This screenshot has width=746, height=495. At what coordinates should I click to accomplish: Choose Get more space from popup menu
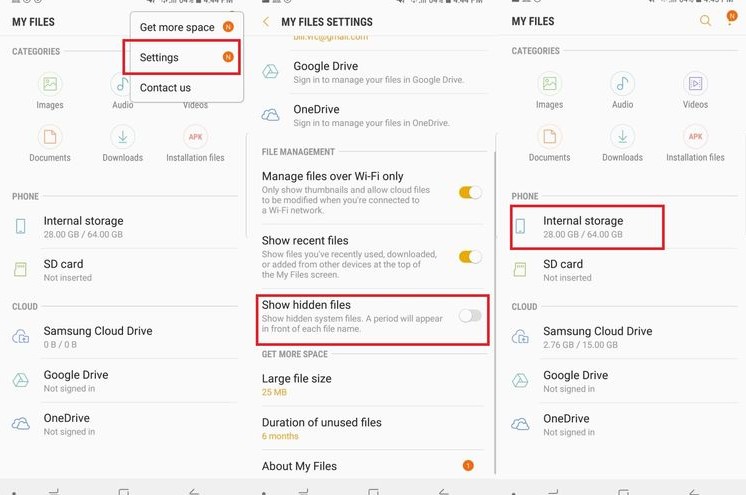[186, 27]
